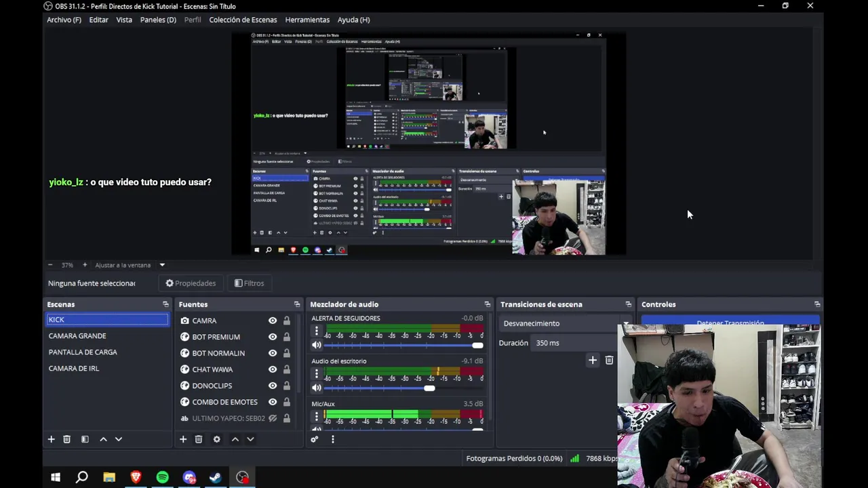This screenshot has height=488, width=868.
Task: Open source properties gear in the Fuentes toolbar
Action: pos(217,439)
